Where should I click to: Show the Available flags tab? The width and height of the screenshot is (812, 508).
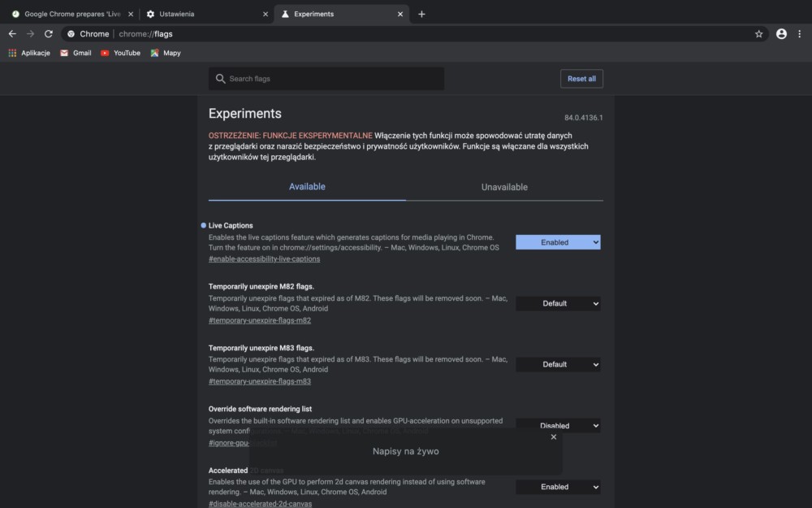[307, 187]
